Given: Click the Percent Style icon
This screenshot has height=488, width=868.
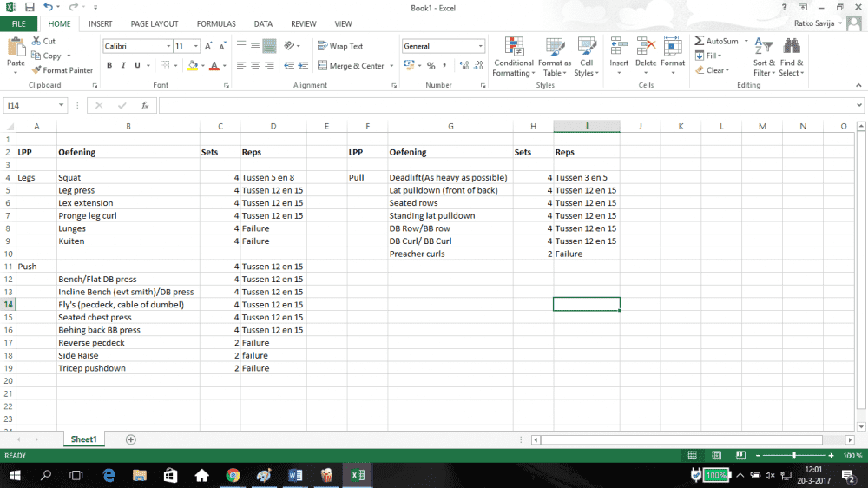Looking at the screenshot, I should (431, 66).
